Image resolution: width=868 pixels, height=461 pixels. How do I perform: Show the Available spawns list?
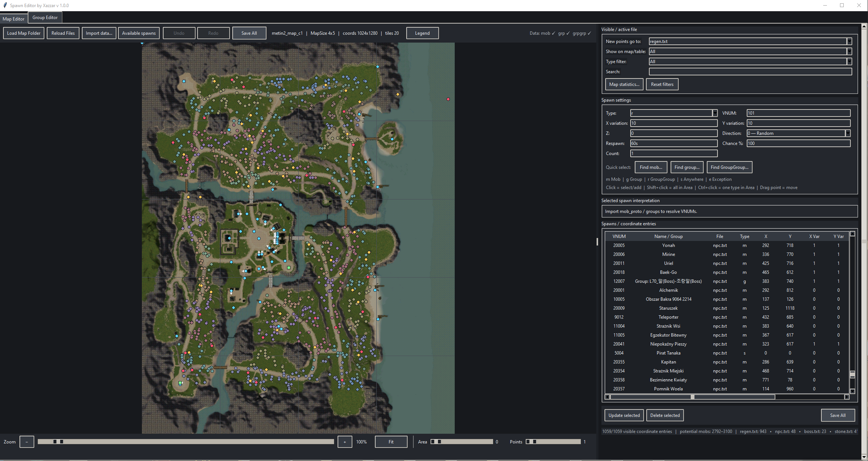pos(139,33)
